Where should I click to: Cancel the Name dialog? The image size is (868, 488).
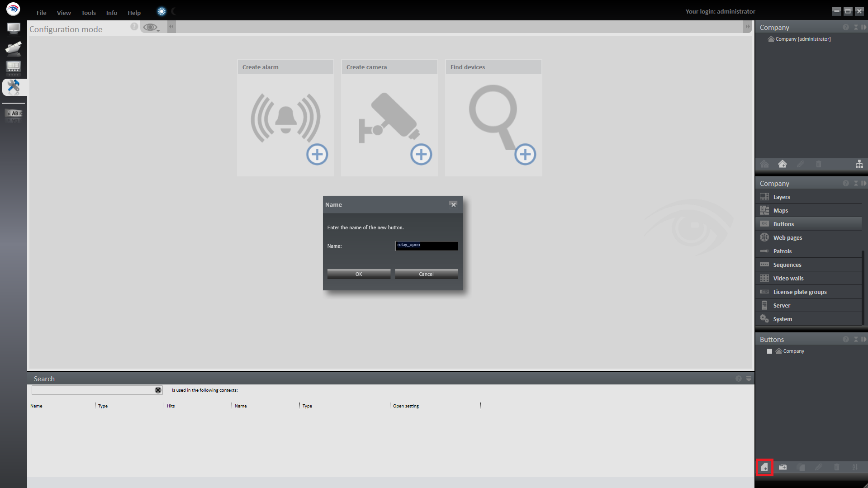coord(426,274)
